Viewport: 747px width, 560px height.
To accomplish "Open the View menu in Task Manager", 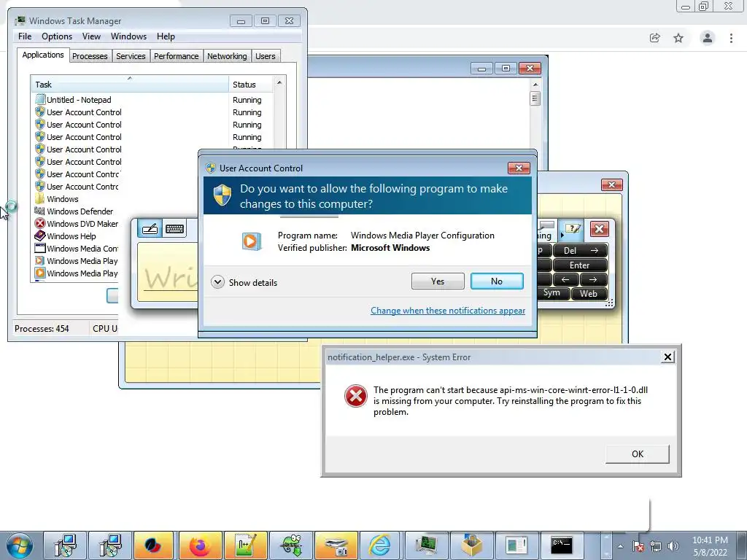I will pyautogui.click(x=91, y=36).
